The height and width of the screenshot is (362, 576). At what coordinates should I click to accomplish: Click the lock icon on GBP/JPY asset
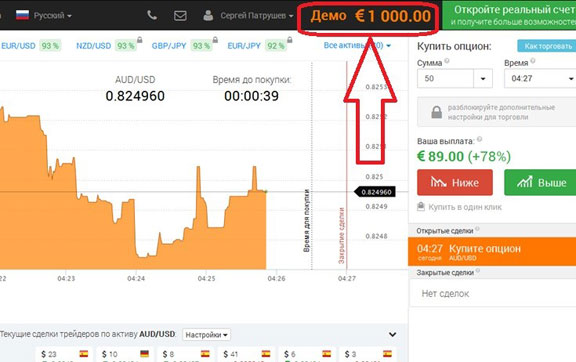click(x=215, y=40)
